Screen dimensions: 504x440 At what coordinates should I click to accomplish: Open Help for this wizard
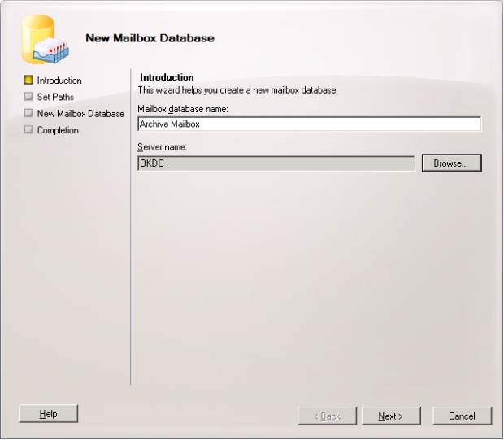(48, 413)
